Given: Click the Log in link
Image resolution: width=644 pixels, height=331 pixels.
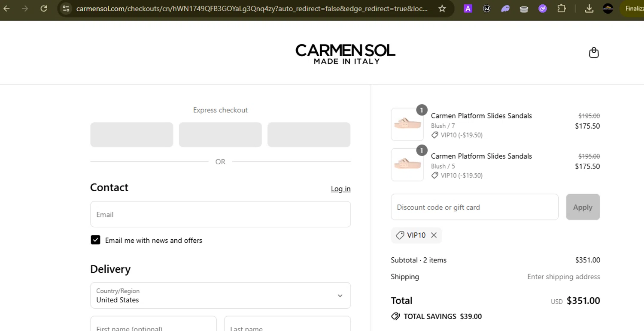Looking at the screenshot, I should [x=340, y=189].
